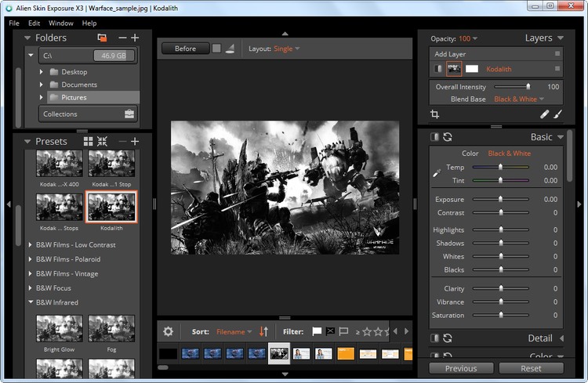Toggle the Basic panel on/off
Image resolution: width=588 pixels, height=383 pixels.
tap(434, 137)
